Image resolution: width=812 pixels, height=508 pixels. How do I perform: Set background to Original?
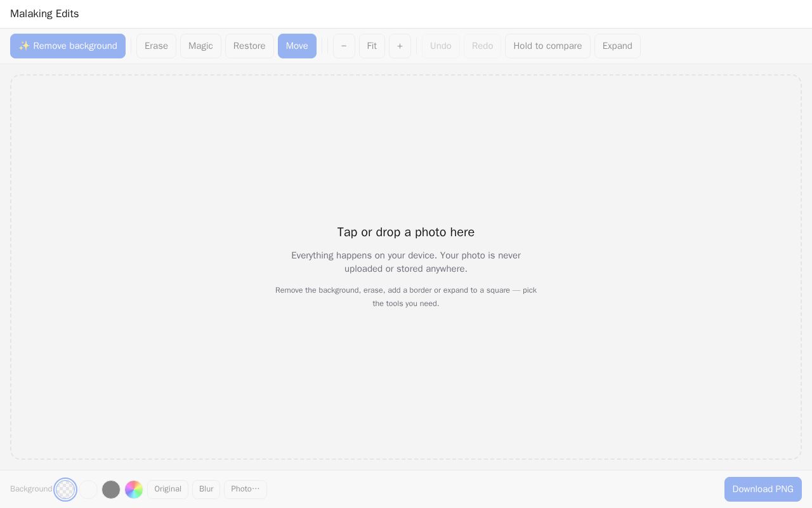[x=167, y=489]
